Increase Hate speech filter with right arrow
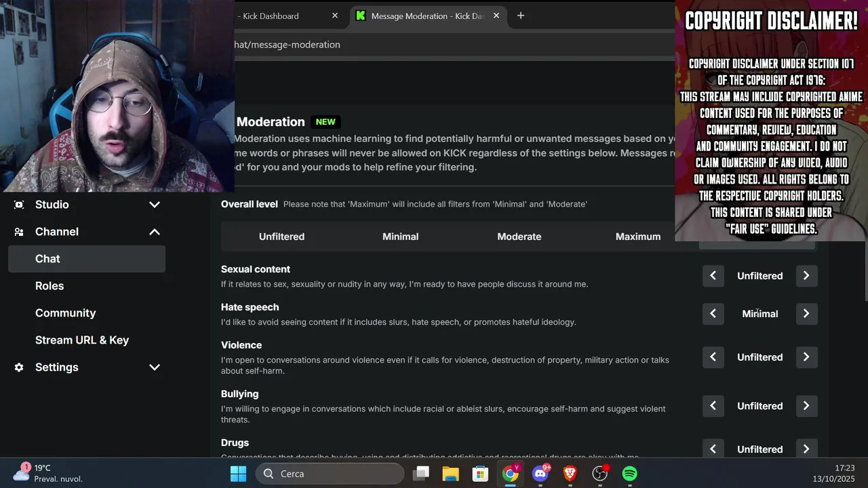This screenshot has width=868, height=488. 806,314
